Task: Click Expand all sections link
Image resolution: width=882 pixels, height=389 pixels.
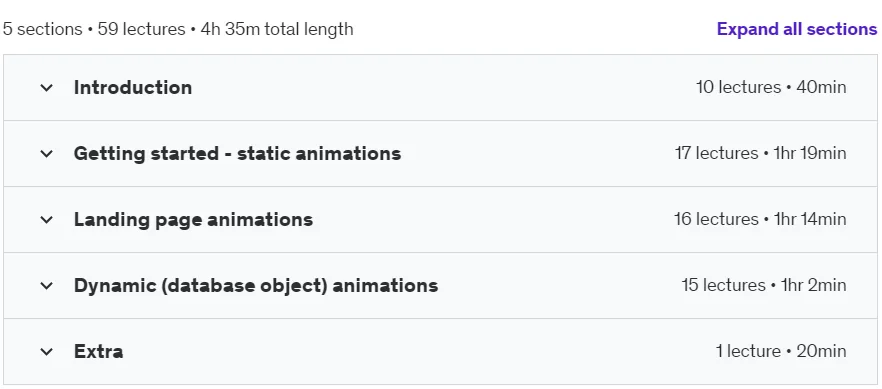Action: pos(796,29)
